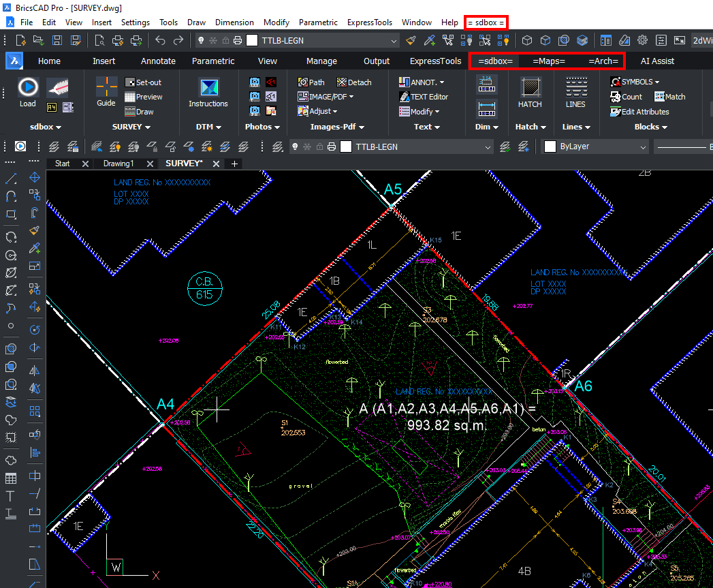This screenshot has width=713, height=588.
Task: Open Print Preview icon in top toolbar
Action: click(99, 40)
